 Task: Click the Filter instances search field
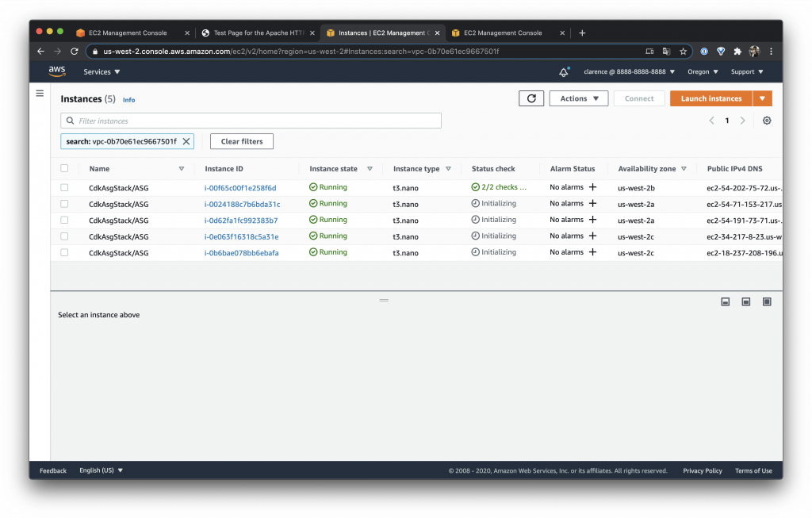tap(251, 121)
